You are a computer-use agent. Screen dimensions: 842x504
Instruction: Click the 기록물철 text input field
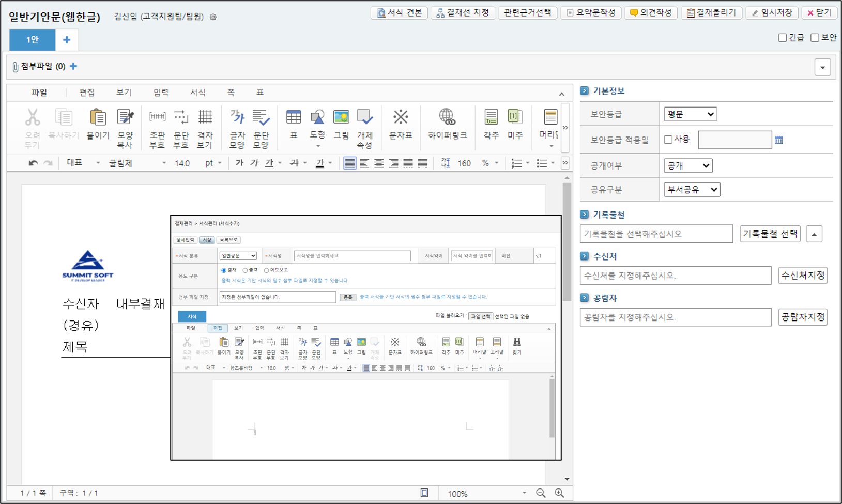(x=656, y=234)
